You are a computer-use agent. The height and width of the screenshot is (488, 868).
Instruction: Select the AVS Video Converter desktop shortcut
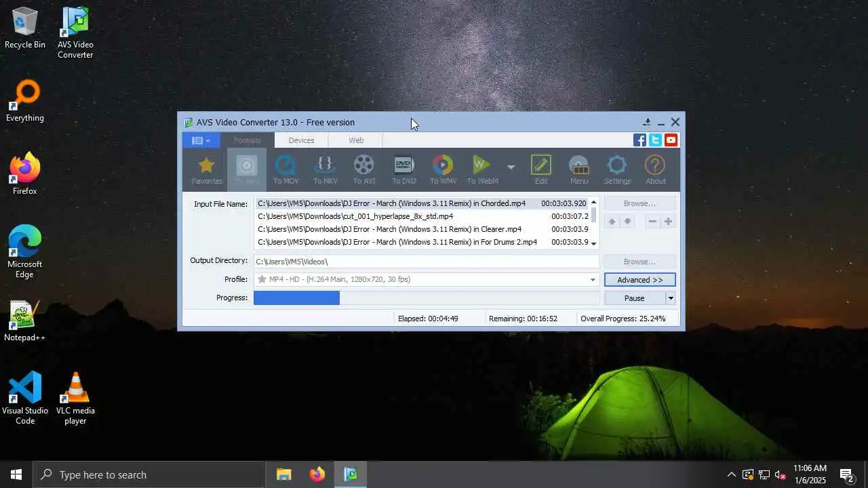click(x=75, y=33)
